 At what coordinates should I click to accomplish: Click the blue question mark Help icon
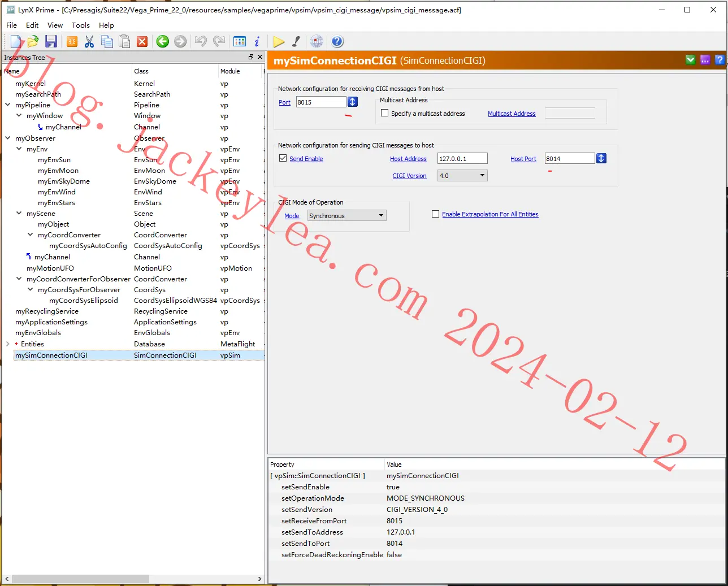click(337, 41)
